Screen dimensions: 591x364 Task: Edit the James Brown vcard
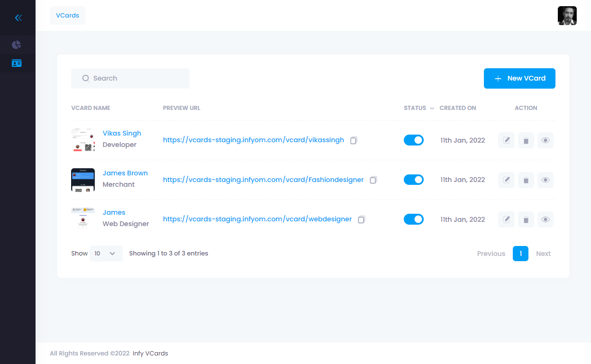(506, 180)
